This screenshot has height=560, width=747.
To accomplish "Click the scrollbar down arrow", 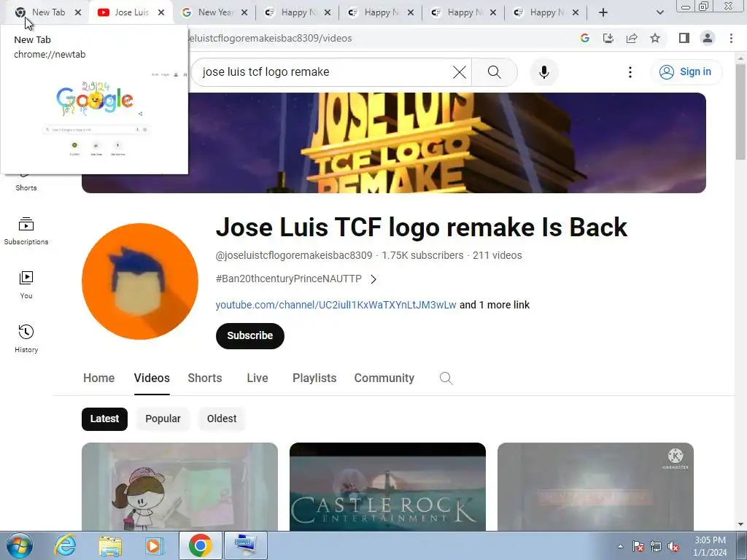I will point(740,524).
